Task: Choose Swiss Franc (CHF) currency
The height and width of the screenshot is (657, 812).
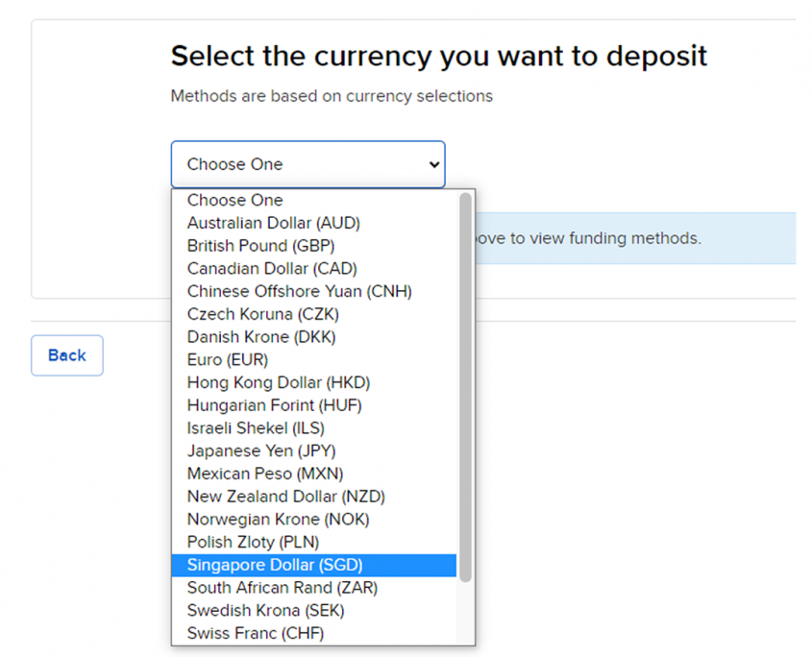Action: coord(255,634)
